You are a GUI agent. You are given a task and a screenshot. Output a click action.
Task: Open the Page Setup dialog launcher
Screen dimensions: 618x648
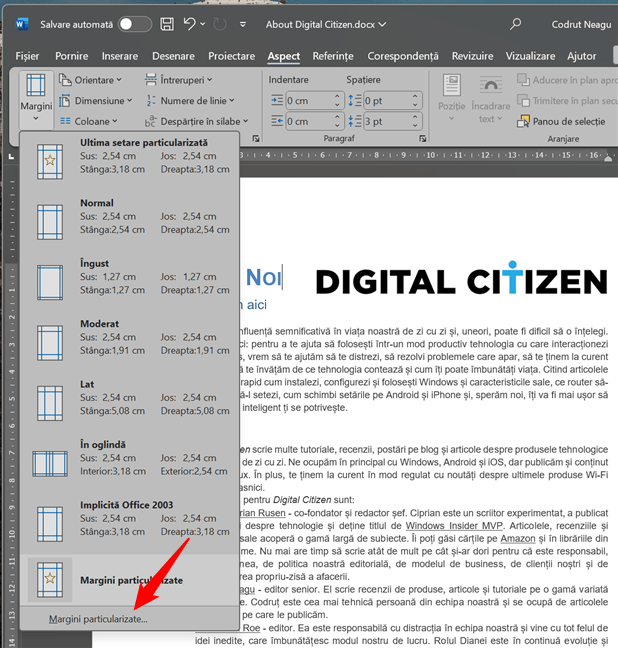point(256,138)
